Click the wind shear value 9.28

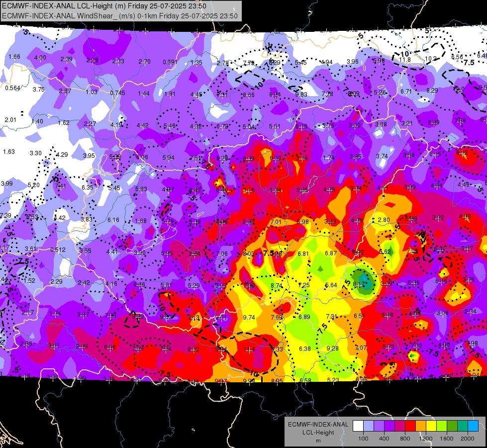tap(332, 348)
